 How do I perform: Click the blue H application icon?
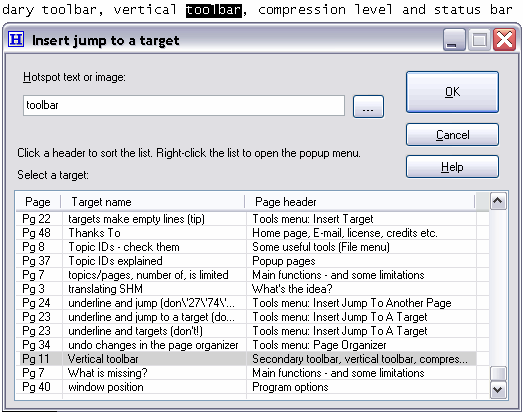pyautogui.click(x=16, y=39)
